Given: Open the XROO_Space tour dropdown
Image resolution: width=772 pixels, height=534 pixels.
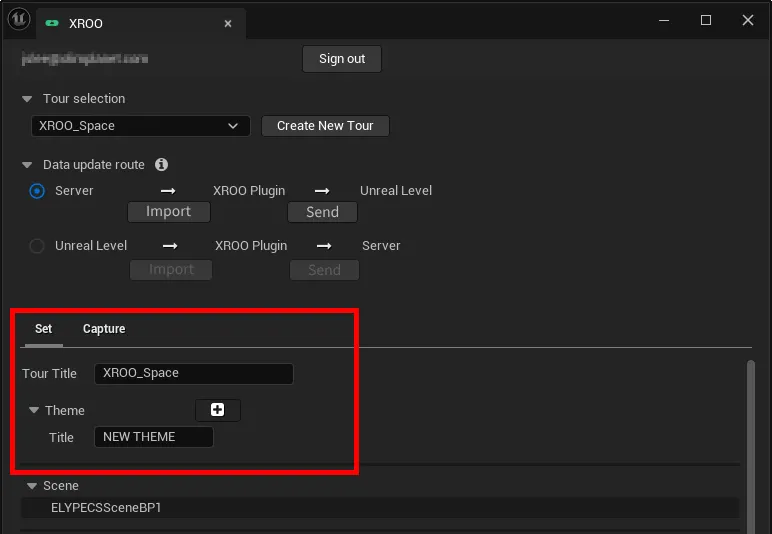Looking at the screenshot, I should click(141, 126).
